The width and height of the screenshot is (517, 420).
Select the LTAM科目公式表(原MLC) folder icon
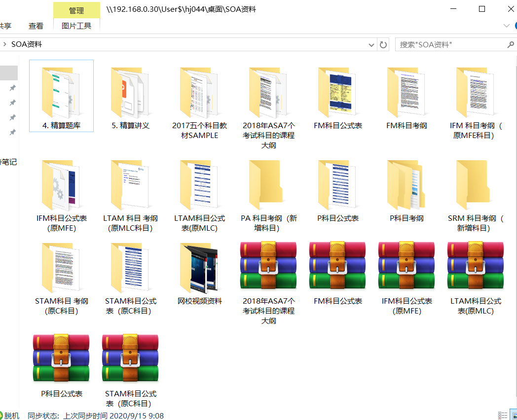pyautogui.click(x=199, y=185)
